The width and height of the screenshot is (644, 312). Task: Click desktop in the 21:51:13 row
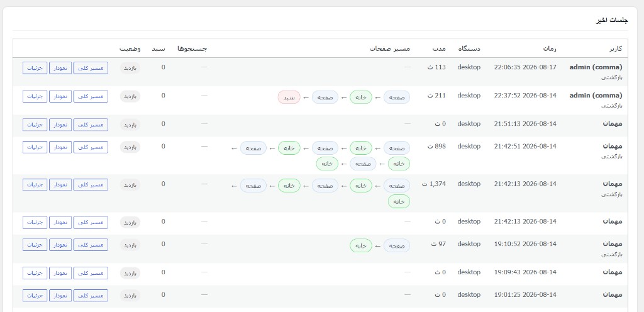coord(469,124)
